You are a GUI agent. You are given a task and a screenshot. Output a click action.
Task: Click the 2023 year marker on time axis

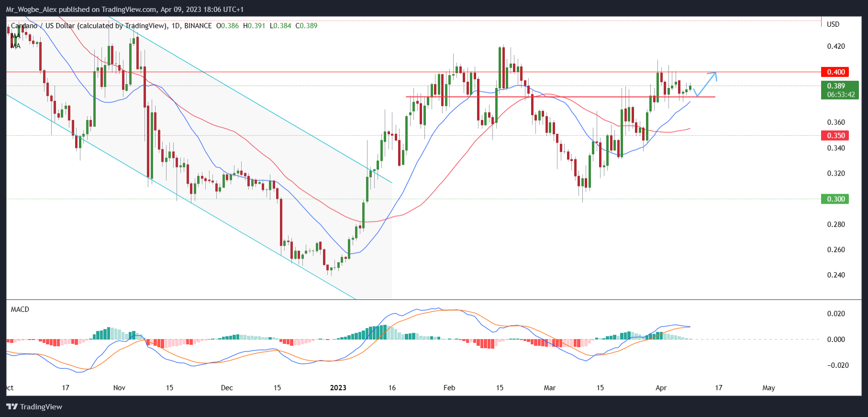pyautogui.click(x=338, y=387)
